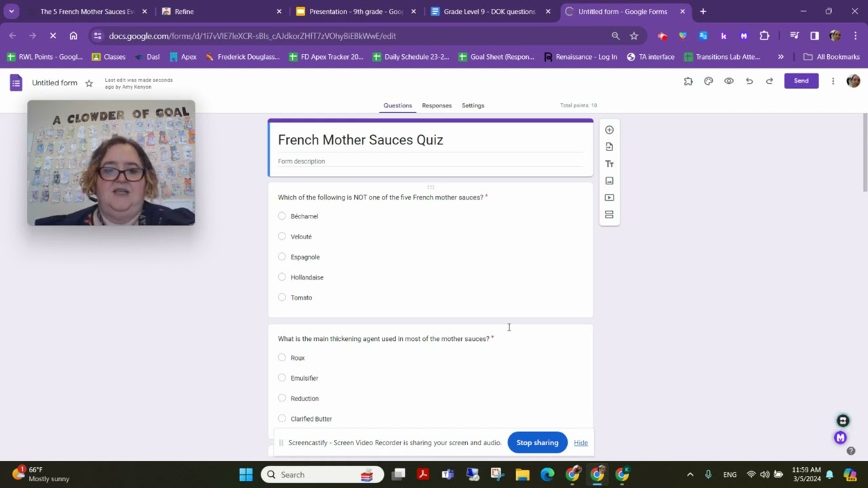Screen dimensions: 868x488
Task: Show hidden system tray icons
Action: [x=690, y=474]
